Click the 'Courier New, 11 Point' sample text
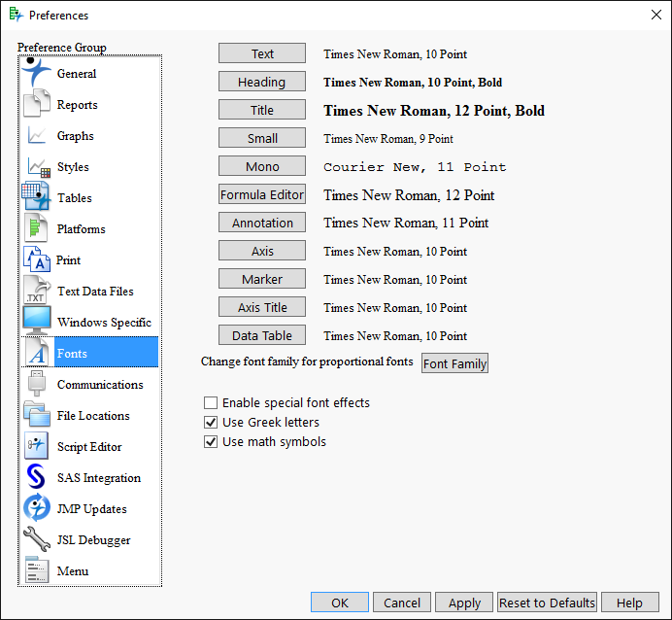This screenshot has width=672, height=620. (x=415, y=167)
